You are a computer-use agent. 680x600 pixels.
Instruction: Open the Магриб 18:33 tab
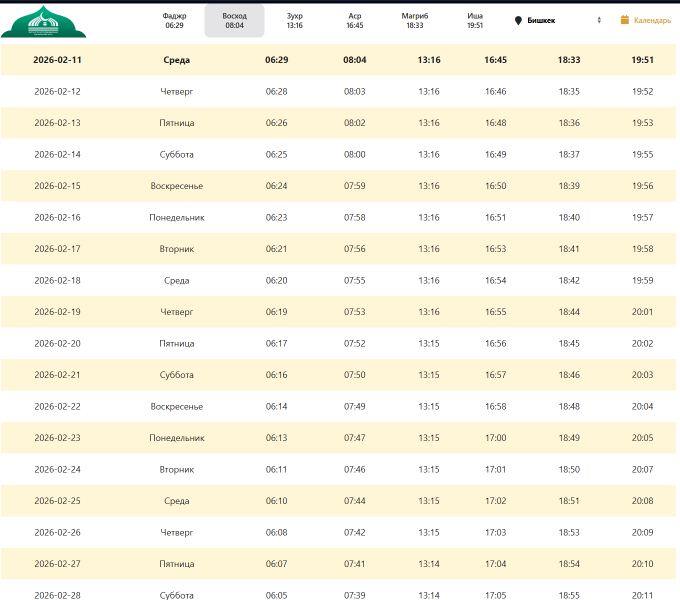click(414, 20)
